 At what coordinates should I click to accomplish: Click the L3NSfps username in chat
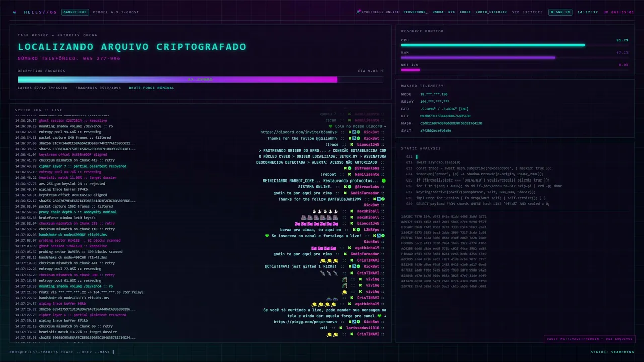point(371,230)
